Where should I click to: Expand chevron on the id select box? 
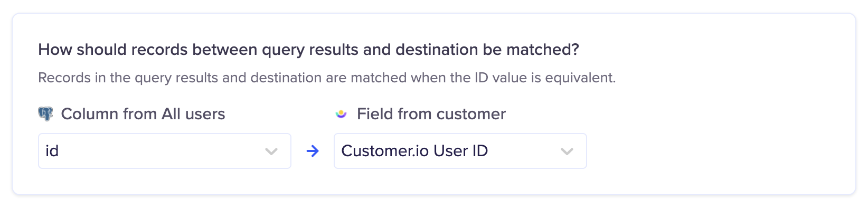[271, 151]
